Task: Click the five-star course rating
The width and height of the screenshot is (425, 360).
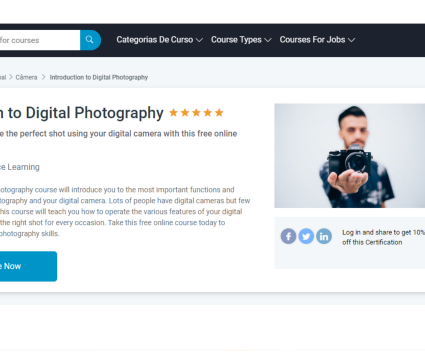Action: (196, 113)
